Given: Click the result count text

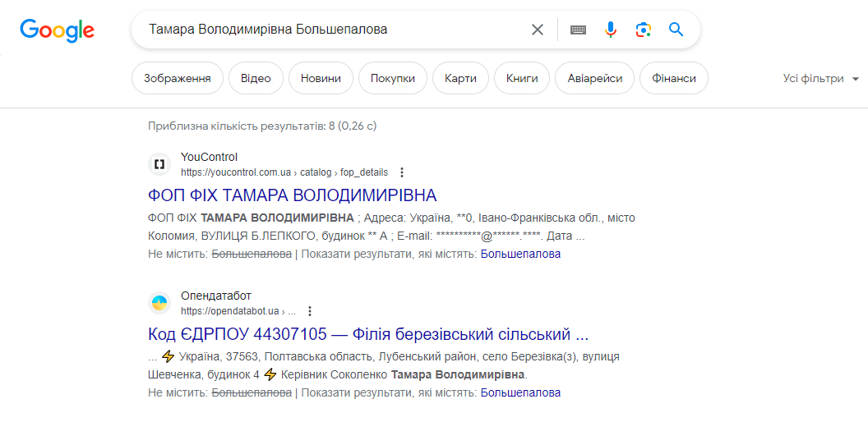Looking at the screenshot, I should 262,126.
